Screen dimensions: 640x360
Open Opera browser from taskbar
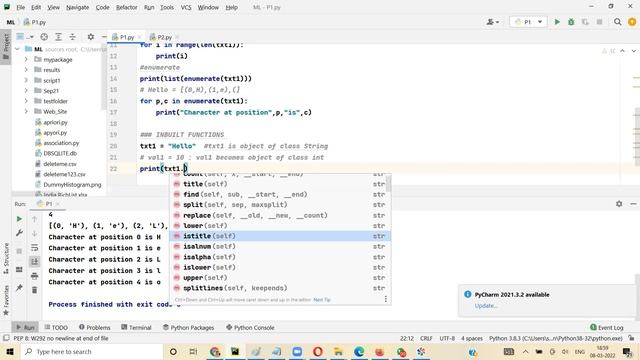[318, 351]
